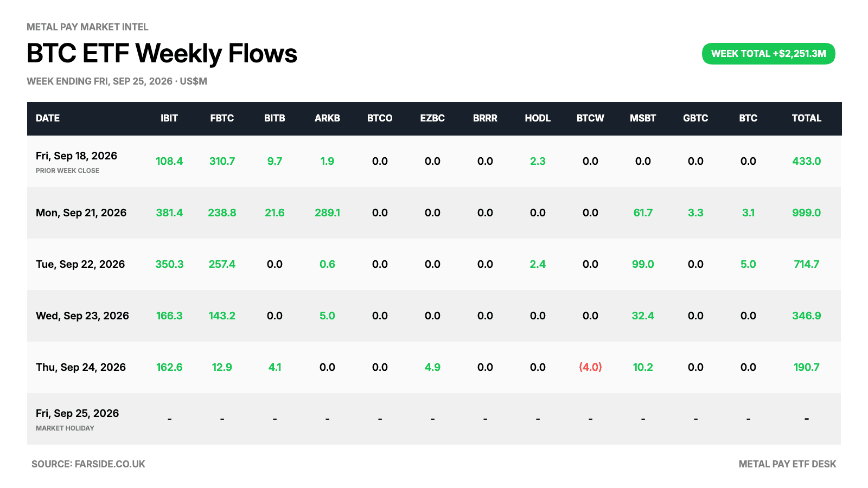Click the ARKB value 289.1
868x488 pixels.
(327, 213)
